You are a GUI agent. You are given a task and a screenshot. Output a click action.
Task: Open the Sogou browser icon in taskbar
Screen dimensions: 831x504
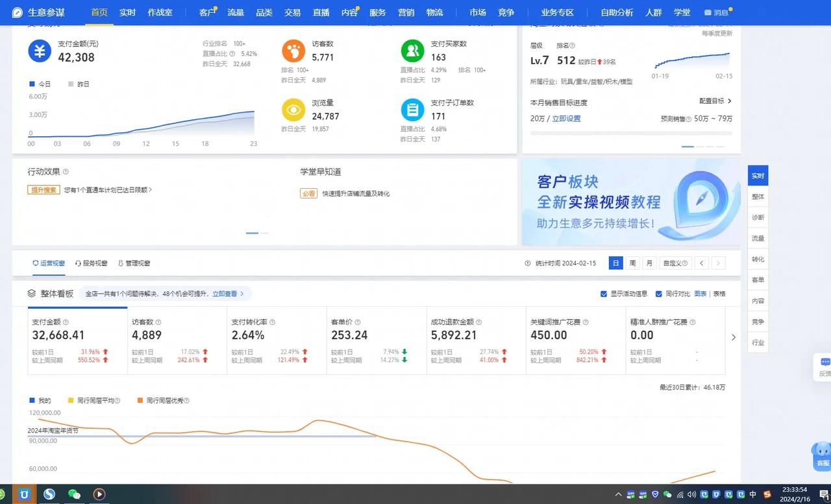click(x=49, y=494)
